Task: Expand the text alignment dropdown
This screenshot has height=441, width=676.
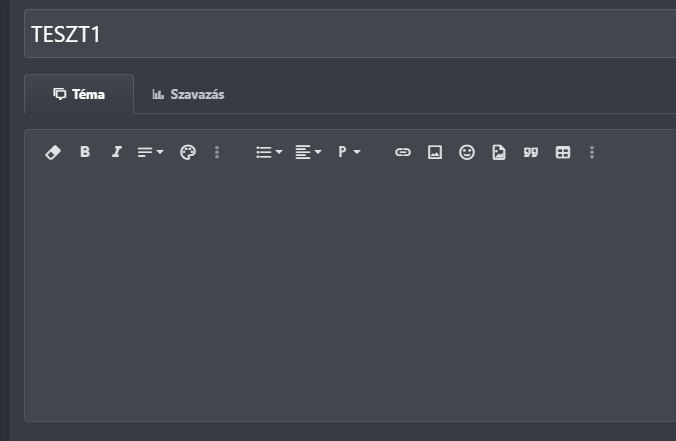Action: [308, 152]
